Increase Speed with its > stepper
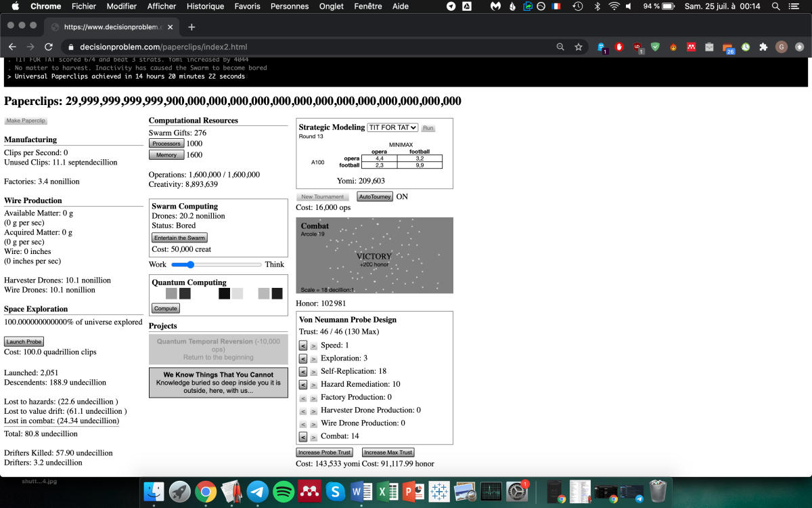Image resolution: width=812 pixels, height=508 pixels. 313,345
